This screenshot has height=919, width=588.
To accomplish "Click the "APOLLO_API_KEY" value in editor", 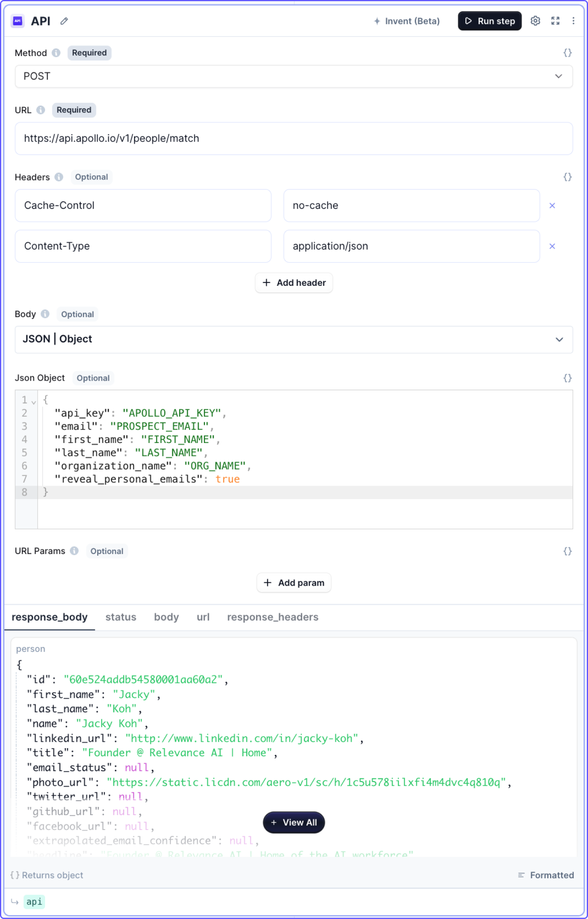I will tap(172, 413).
